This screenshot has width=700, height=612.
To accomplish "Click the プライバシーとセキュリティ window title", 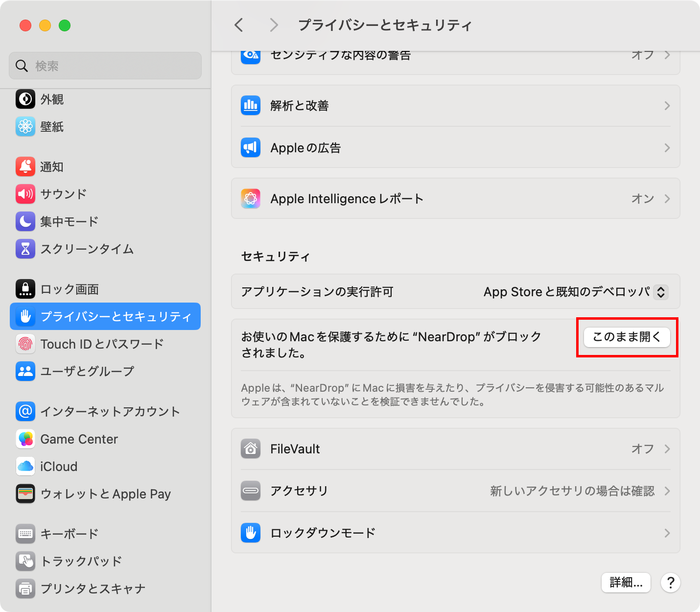I will coord(385,25).
